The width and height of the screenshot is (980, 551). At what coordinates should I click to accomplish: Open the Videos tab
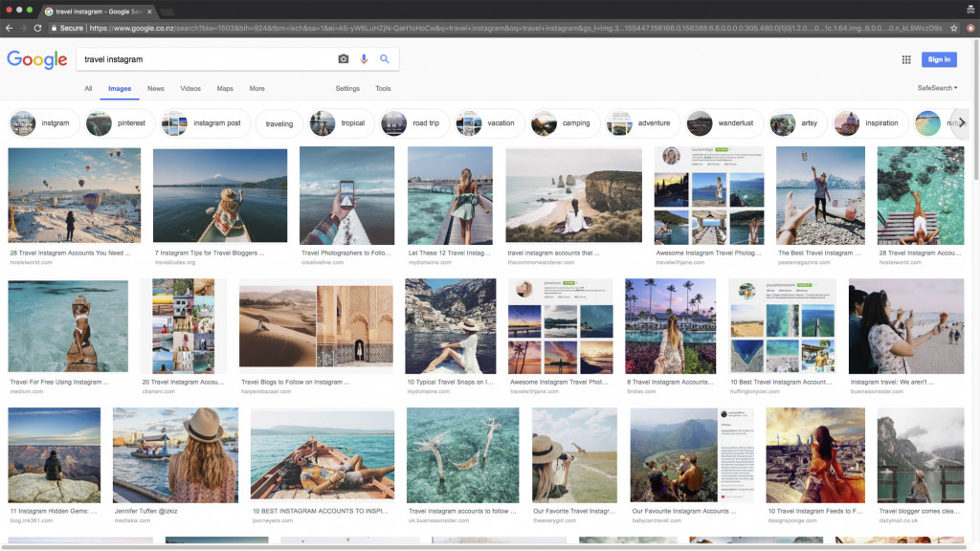[190, 89]
